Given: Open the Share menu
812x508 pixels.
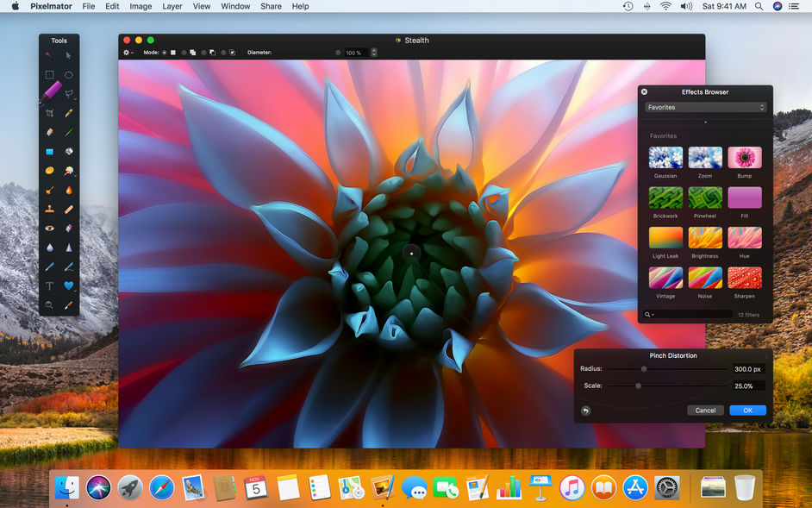Looking at the screenshot, I should pos(271,6).
